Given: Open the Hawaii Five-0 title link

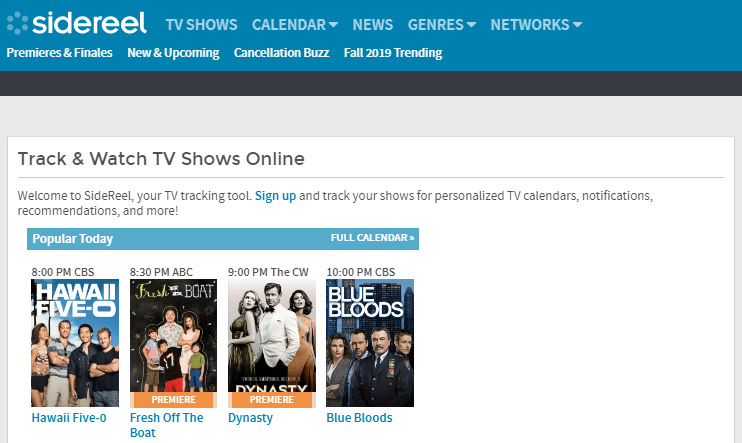Looking at the screenshot, I should pos(69,418).
